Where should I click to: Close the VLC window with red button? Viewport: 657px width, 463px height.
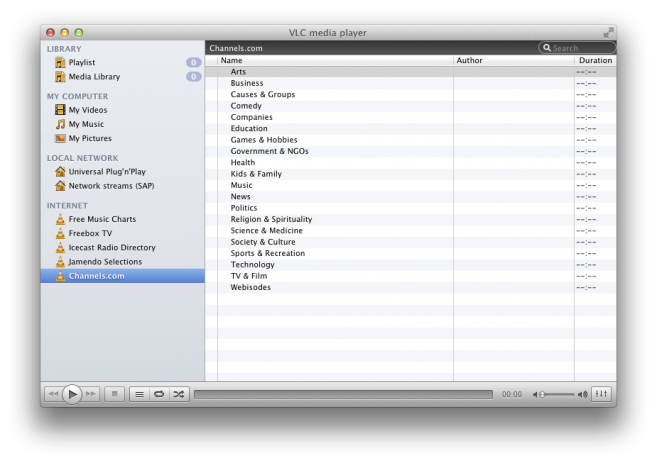coord(51,32)
